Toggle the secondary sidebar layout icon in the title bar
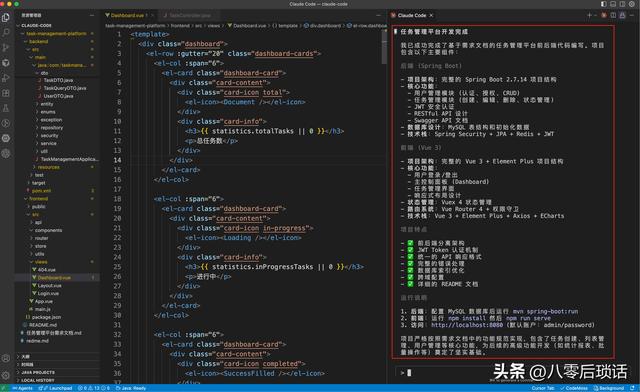Viewport: 640px width, 392px height. point(622,4)
